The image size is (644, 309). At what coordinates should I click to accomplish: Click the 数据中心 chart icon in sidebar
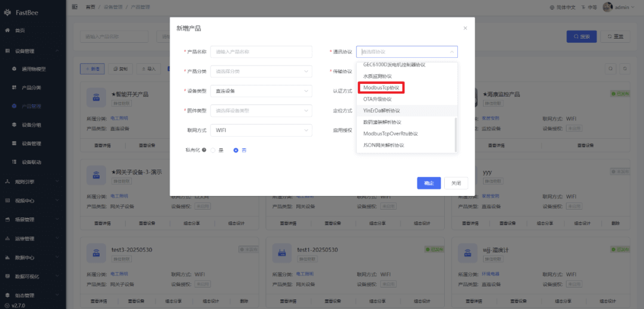[7, 258]
